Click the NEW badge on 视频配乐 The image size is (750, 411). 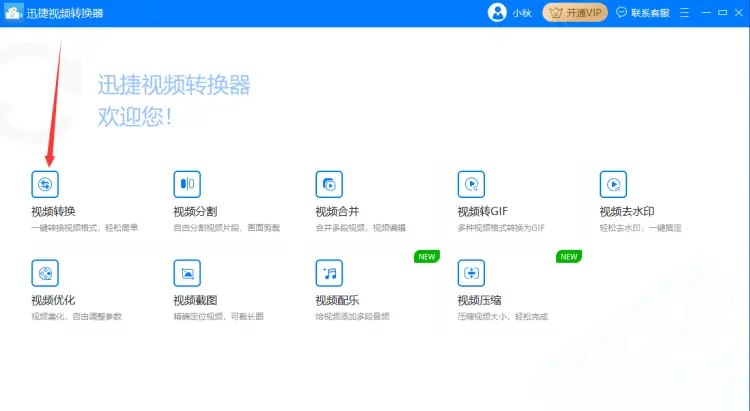click(x=427, y=256)
